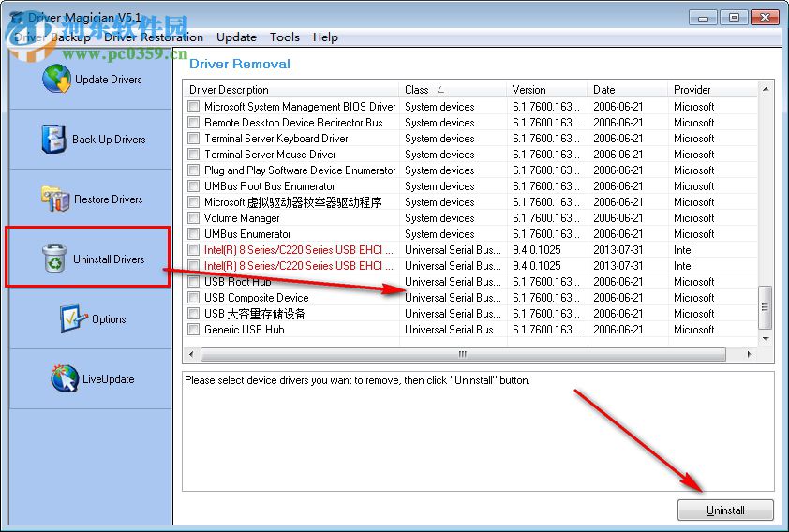Open the Tools menu
The height and width of the screenshot is (532, 789).
point(284,37)
